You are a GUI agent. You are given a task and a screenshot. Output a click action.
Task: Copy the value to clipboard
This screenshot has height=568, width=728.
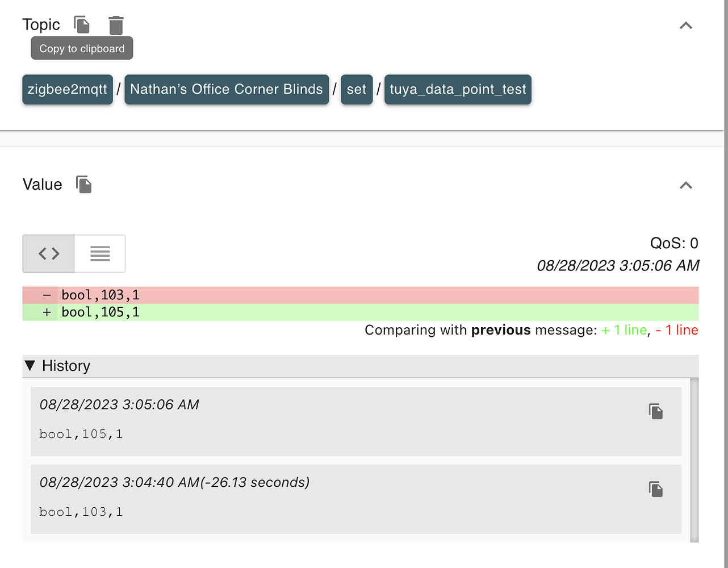[84, 185]
